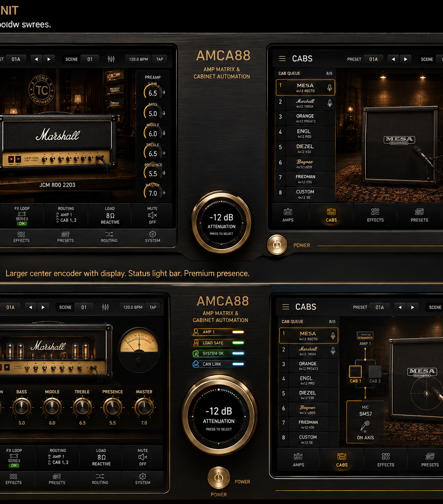Click the upper PREAMP gain knob at 6.5
The width and height of the screenshot is (443, 504).
[153, 92]
